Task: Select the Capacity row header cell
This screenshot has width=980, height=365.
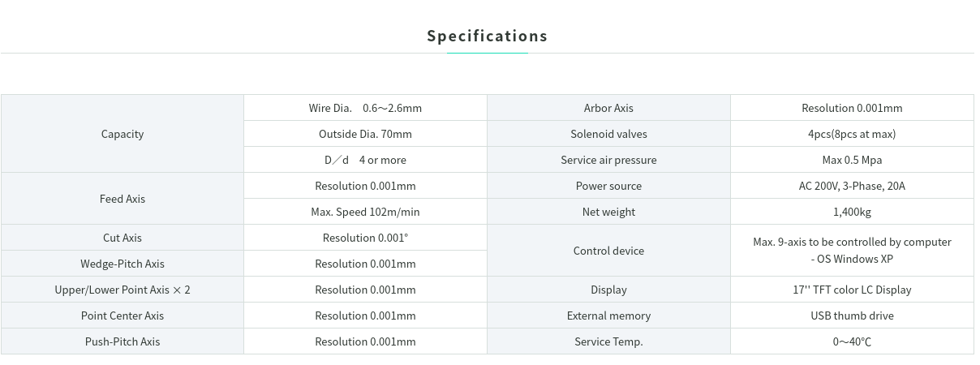Action: click(122, 134)
